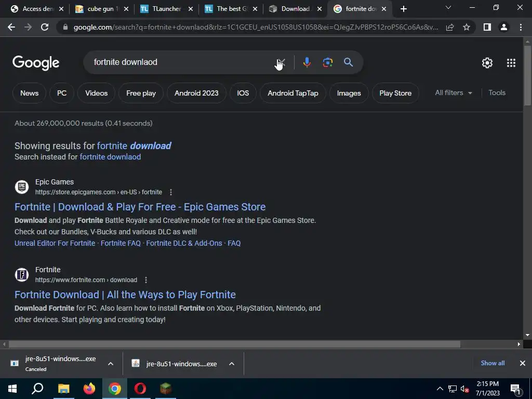Open the All filters dropdown
Image resolution: width=532 pixels, height=399 pixels.
pyautogui.click(x=453, y=92)
